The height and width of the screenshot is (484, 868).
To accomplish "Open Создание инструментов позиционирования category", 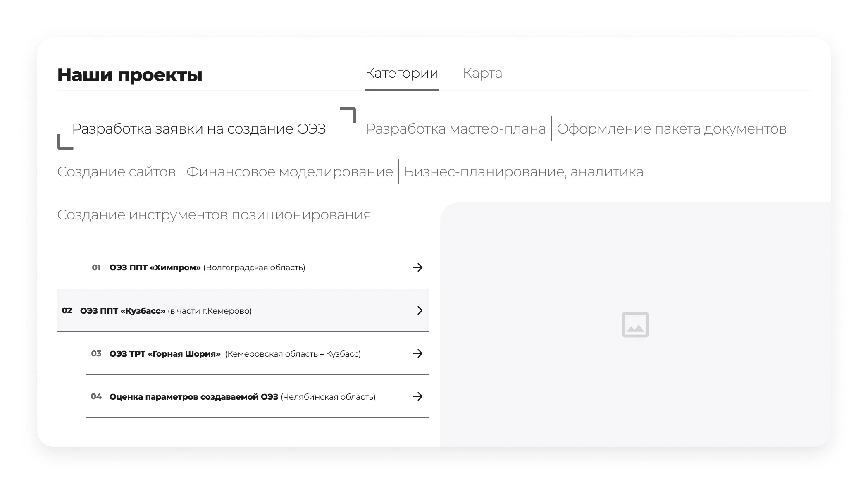I will point(214,215).
